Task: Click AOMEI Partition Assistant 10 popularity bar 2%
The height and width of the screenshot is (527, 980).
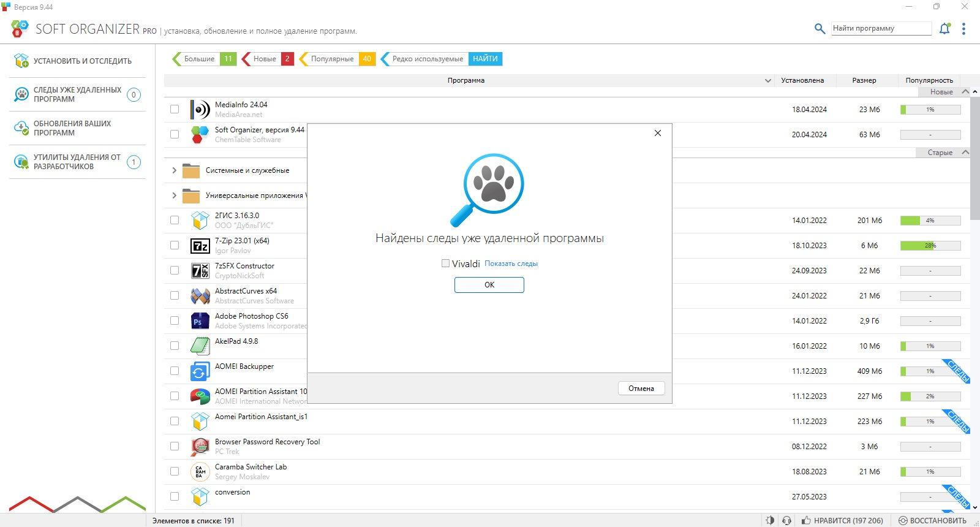Action: tap(930, 396)
